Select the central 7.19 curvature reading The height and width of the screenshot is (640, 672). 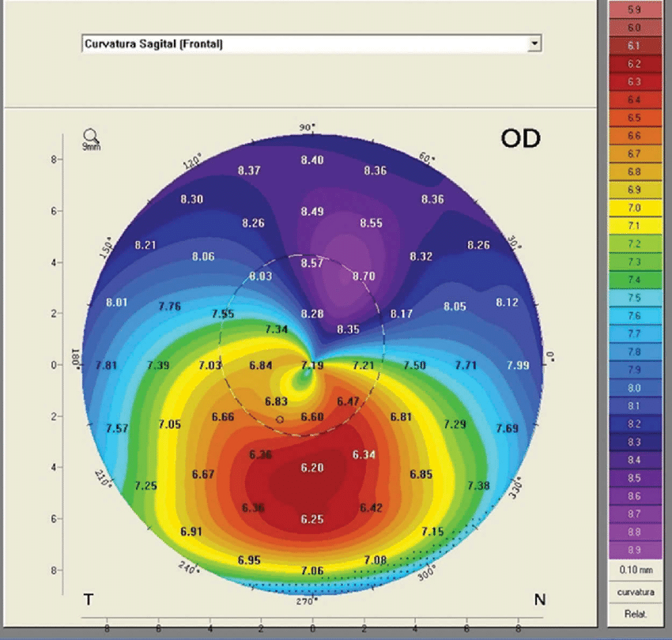312,365
